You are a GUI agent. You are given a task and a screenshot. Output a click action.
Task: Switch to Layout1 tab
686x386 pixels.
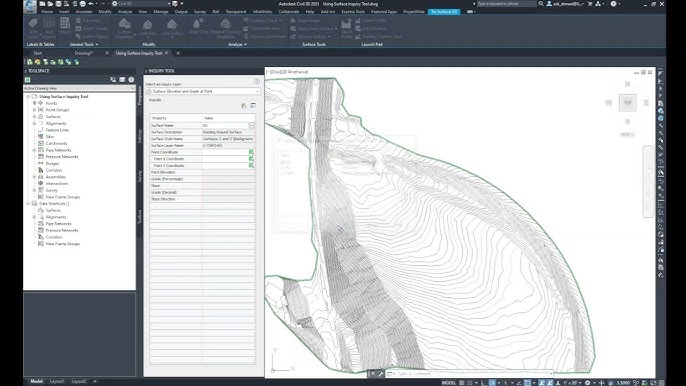[x=57, y=382]
